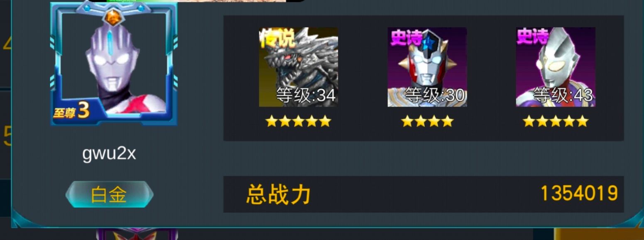Tap the four-star rating under level 30 card

(x=427, y=121)
